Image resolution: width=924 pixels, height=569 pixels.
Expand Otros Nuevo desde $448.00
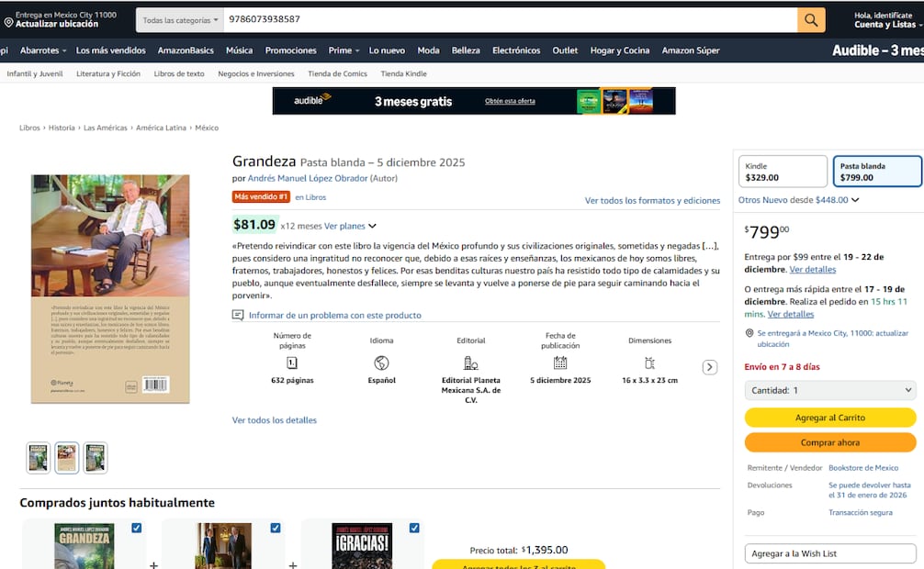click(794, 199)
